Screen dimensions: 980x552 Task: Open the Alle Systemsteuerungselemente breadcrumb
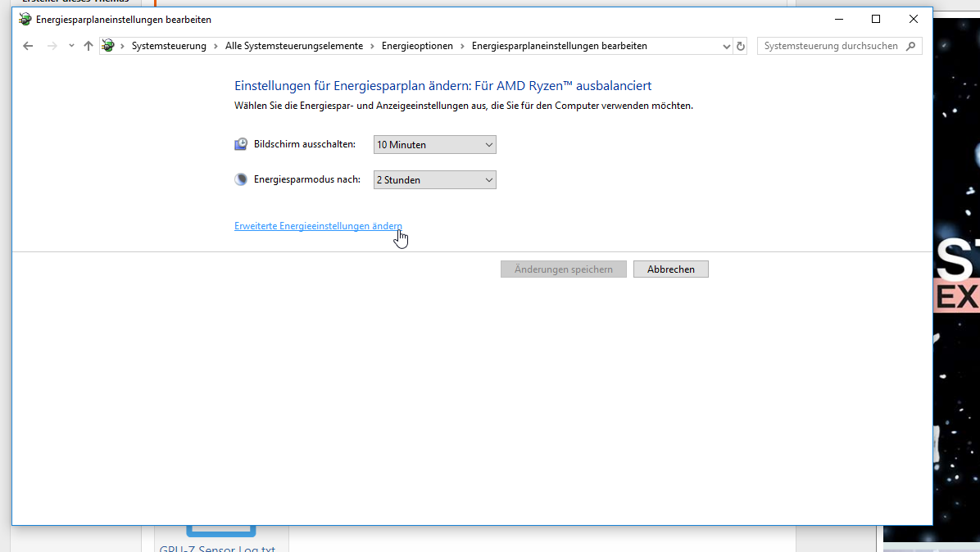tap(293, 46)
